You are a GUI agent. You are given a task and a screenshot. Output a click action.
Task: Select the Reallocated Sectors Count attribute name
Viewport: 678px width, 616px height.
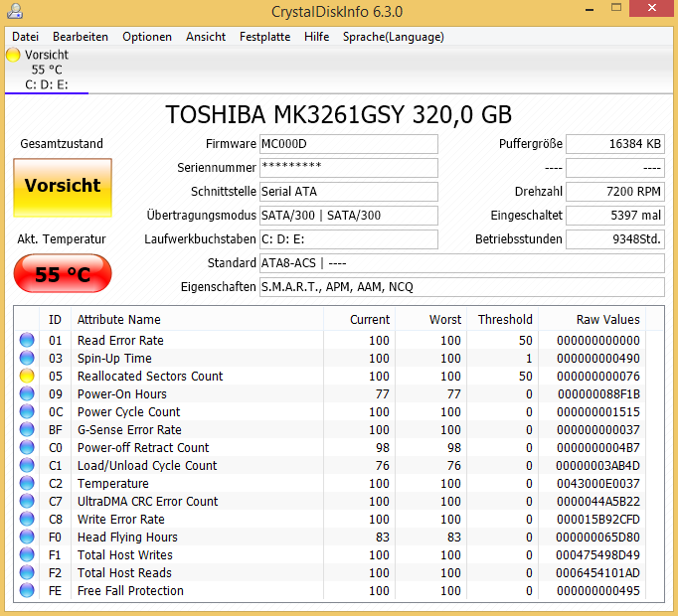tap(150, 377)
